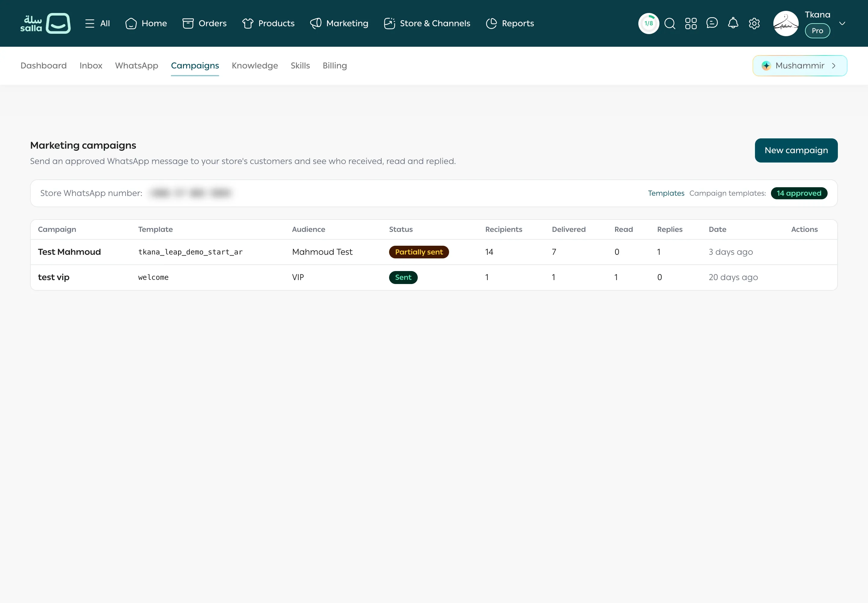Open the apps grid icon
The image size is (868, 603).
pyautogui.click(x=691, y=24)
